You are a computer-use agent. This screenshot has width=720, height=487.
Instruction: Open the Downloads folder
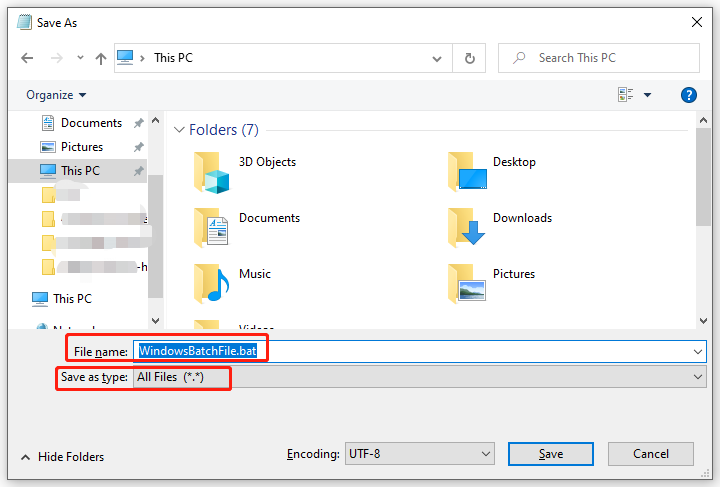[467, 228]
